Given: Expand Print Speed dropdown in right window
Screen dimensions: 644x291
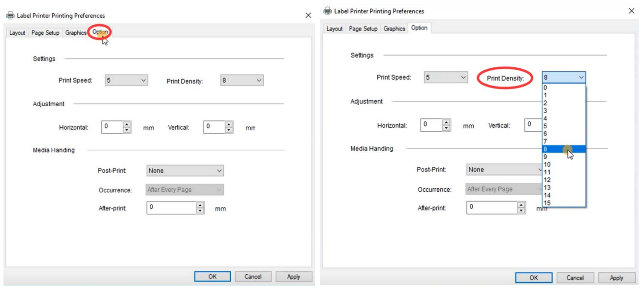Looking at the screenshot, I should 446,78.
